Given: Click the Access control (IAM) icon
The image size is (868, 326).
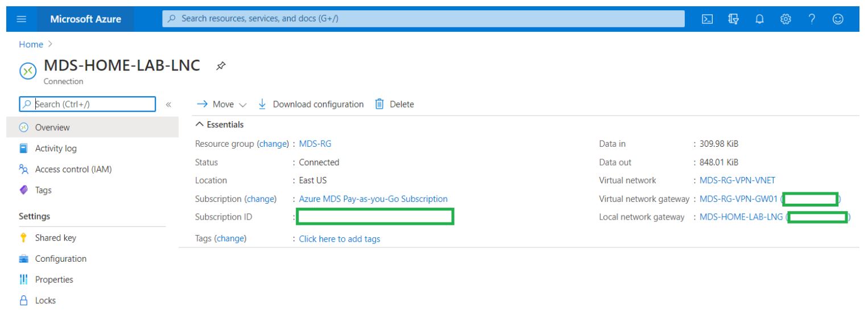Looking at the screenshot, I should pyautogui.click(x=23, y=170).
